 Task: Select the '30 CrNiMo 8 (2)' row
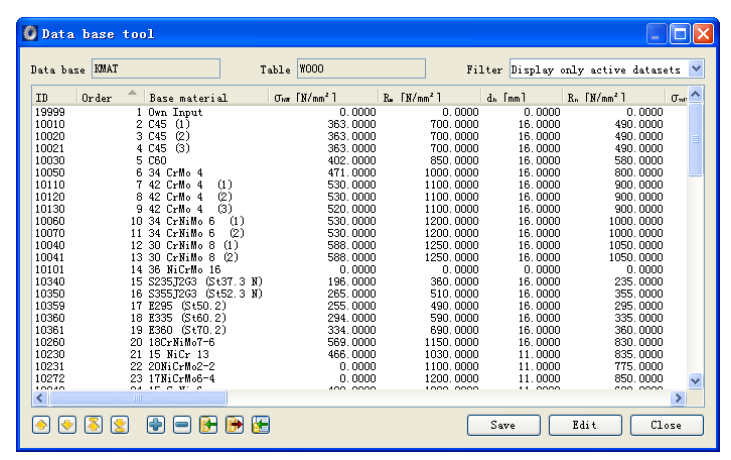point(360,258)
